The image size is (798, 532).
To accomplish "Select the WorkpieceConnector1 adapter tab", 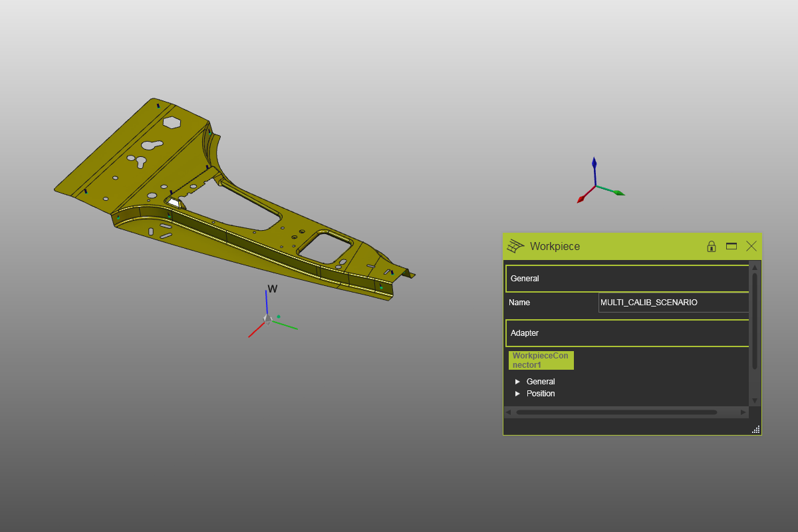I will pos(541,360).
